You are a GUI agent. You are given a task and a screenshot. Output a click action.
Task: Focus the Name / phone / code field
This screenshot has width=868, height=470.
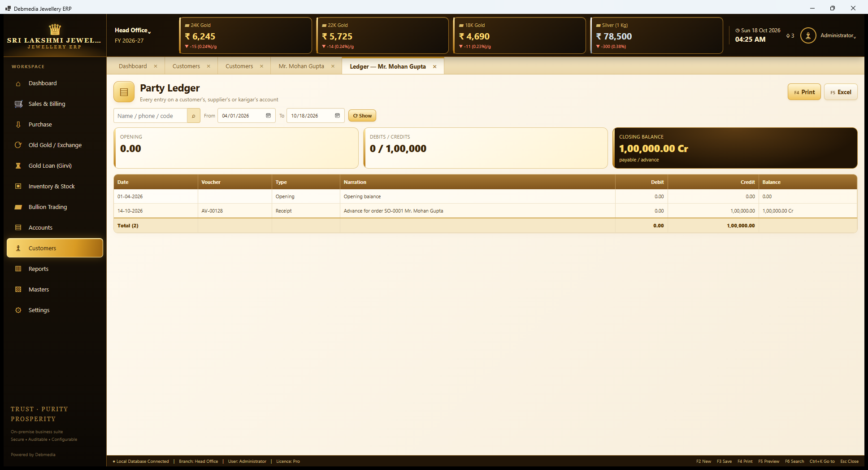pyautogui.click(x=150, y=116)
